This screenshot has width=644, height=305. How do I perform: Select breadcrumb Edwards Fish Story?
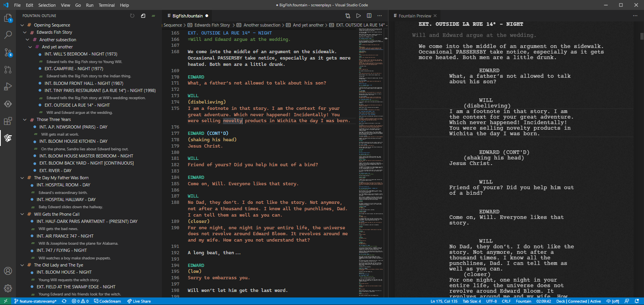click(x=212, y=25)
